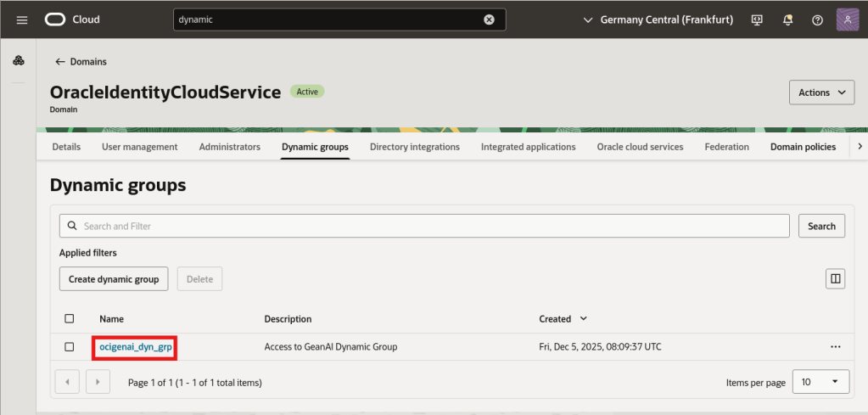
Task: Clear the search box text
Action: point(489,20)
